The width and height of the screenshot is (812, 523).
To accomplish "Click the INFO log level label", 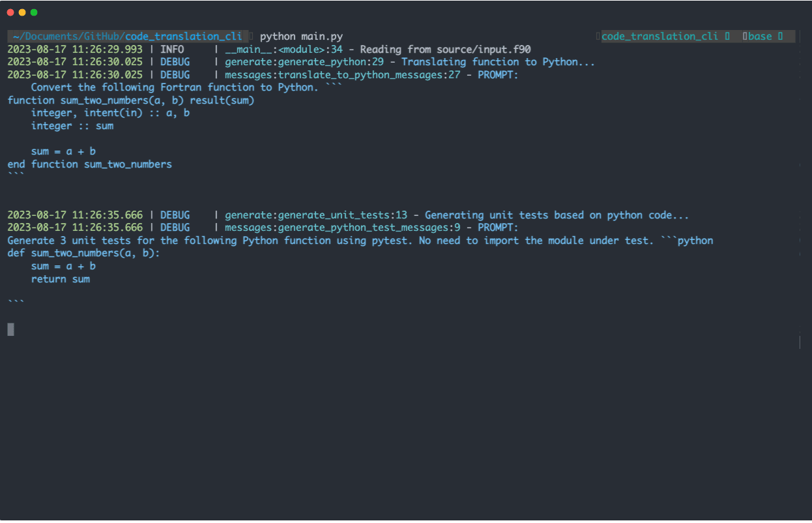I will [172, 50].
